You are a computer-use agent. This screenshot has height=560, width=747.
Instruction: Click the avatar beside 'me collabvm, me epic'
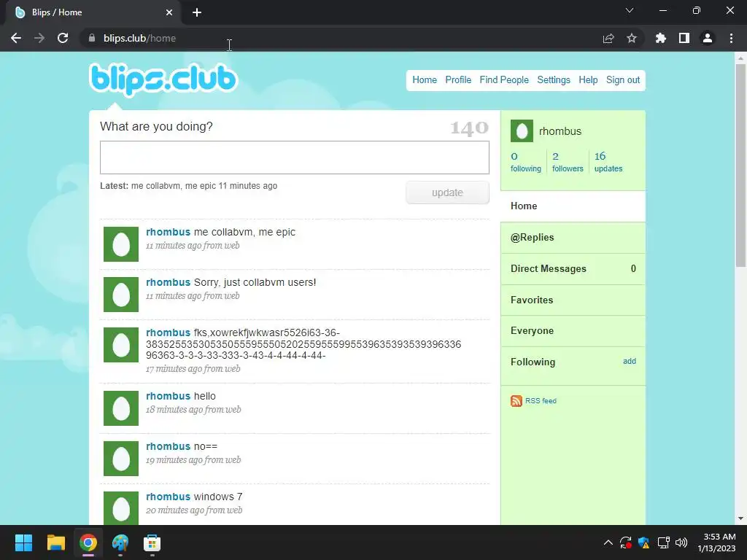(121, 244)
